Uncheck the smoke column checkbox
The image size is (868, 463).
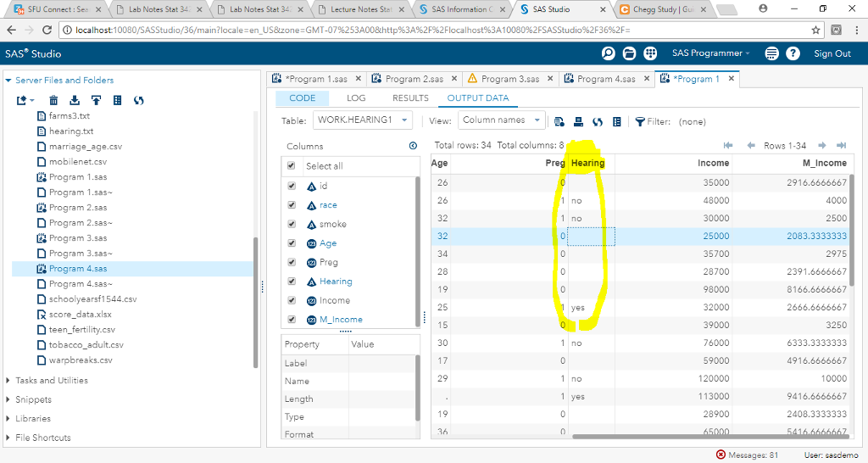[x=292, y=224]
